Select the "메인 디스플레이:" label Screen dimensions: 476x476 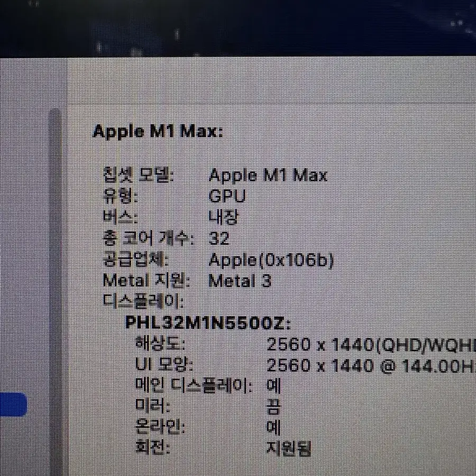(x=194, y=386)
